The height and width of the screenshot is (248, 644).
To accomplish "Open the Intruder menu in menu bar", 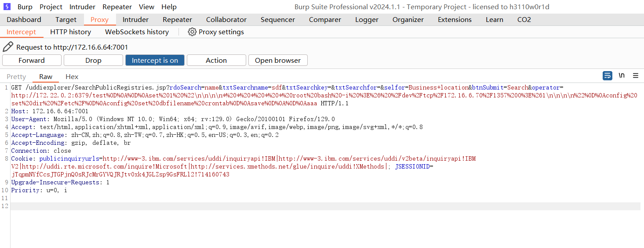I will tap(83, 7).
